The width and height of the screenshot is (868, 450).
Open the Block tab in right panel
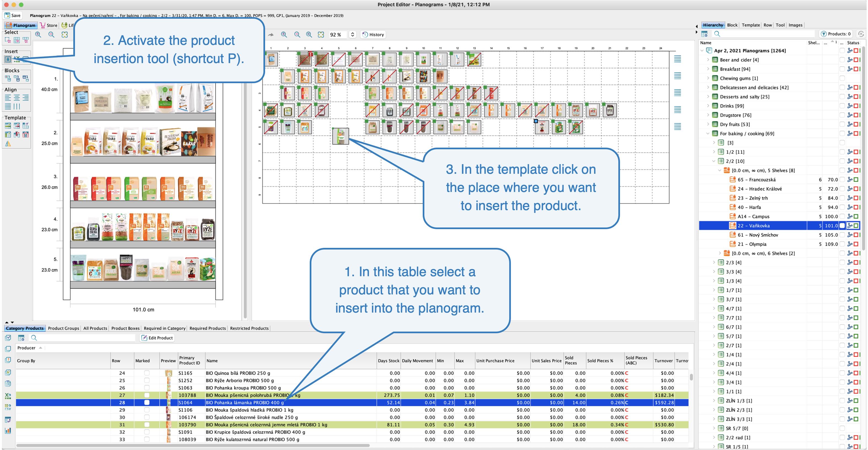pos(732,25)
